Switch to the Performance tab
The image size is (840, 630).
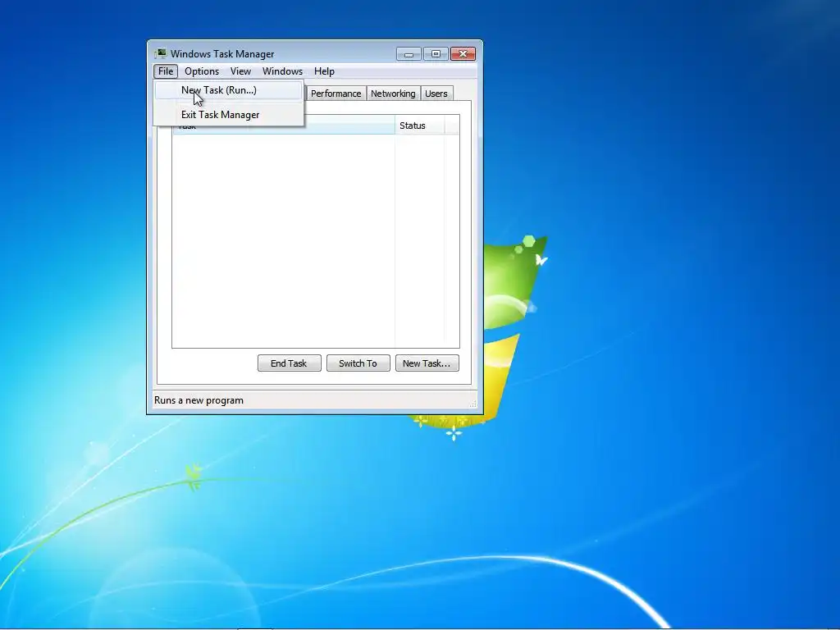[336, 94]
